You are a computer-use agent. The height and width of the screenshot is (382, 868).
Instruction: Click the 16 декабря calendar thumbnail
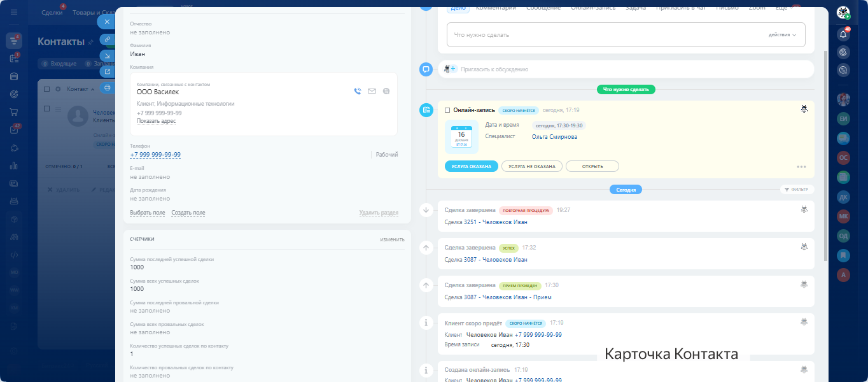(x=461, y=136)
